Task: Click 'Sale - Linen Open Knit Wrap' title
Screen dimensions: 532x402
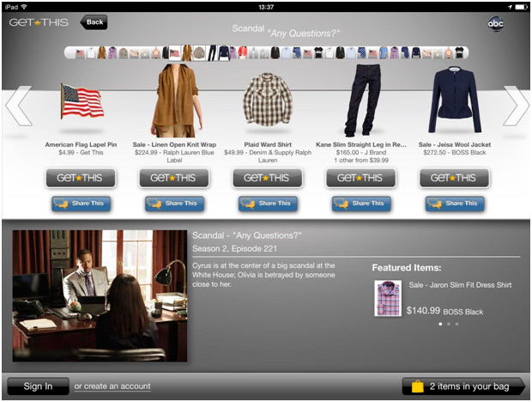Action: coord(174,144)
